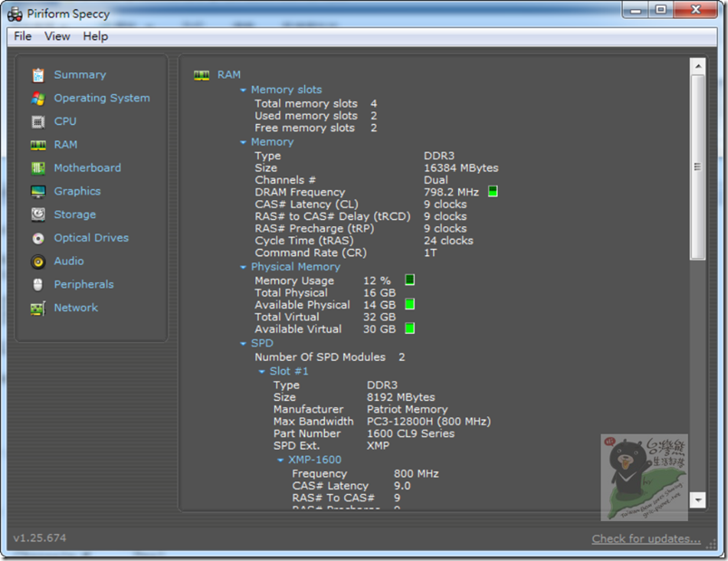
Task: Click the SPD Ext. XMP value
Action: (378, 445)
